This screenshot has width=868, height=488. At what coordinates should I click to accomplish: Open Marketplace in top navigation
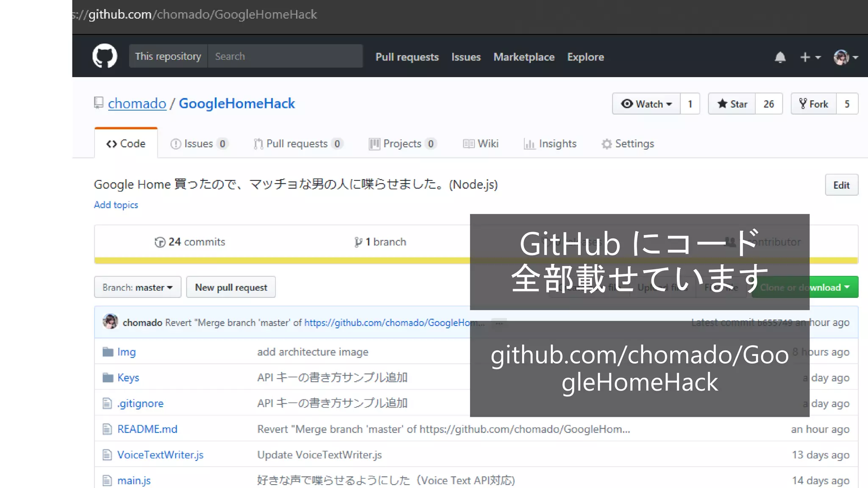point(524,57)
